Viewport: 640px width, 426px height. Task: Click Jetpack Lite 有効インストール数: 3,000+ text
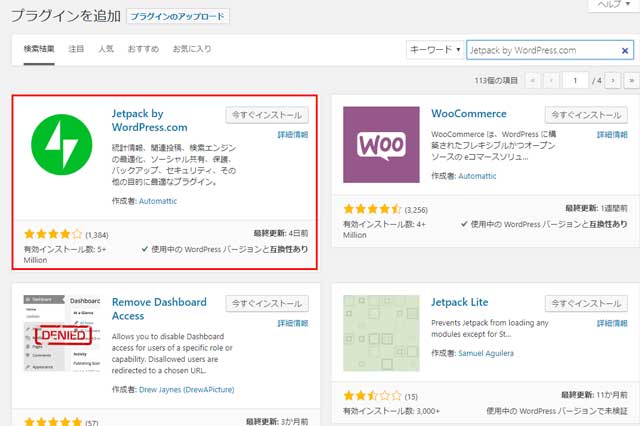pyautogui.click(x=391, y=411)
